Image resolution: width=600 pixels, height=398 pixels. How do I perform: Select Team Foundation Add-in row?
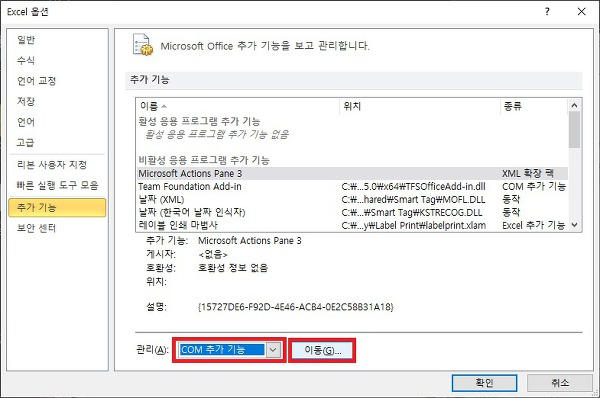[352, 186]
